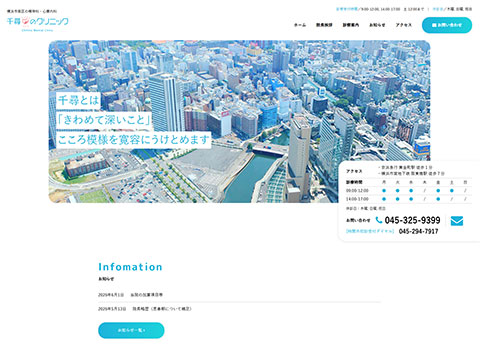Screen dimensions: 480x360
Task: Open the ホーム nav item
Action: [x=300, y=25]
